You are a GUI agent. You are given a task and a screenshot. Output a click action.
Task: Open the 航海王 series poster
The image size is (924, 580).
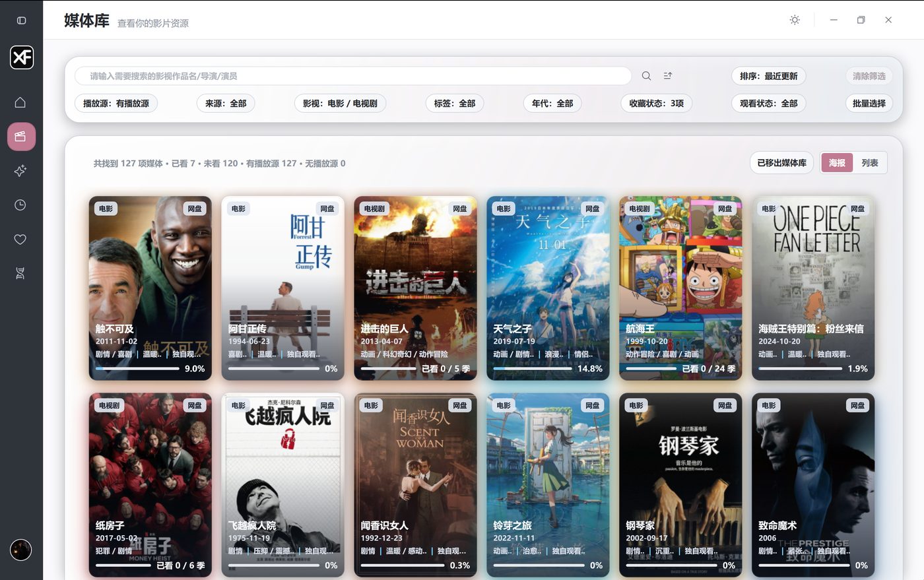[681, 288]
